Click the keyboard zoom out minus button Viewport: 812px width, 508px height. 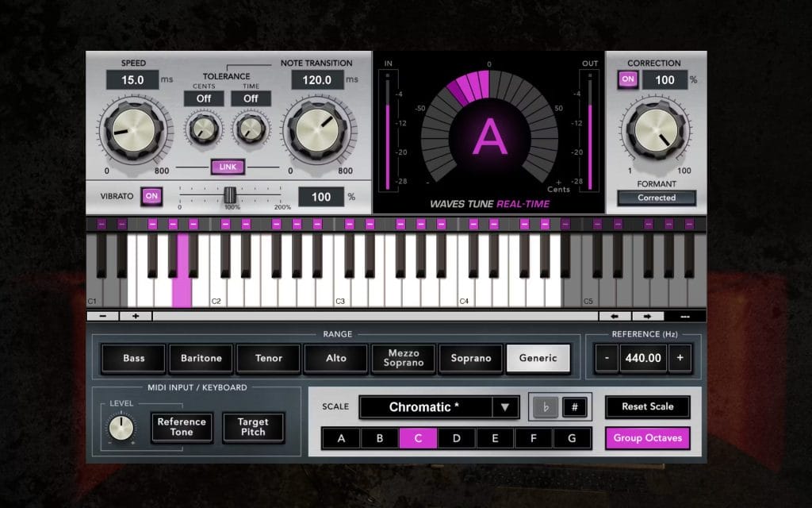(103, 316)
